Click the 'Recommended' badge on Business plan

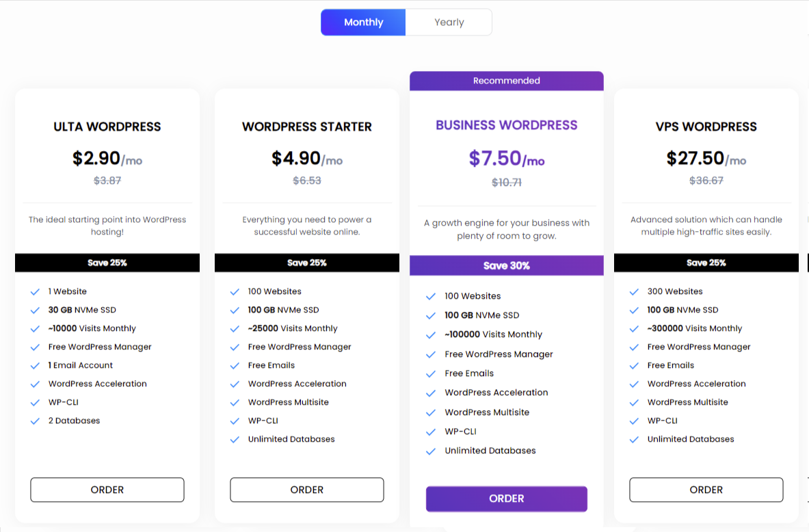click(x=507, y=81)
